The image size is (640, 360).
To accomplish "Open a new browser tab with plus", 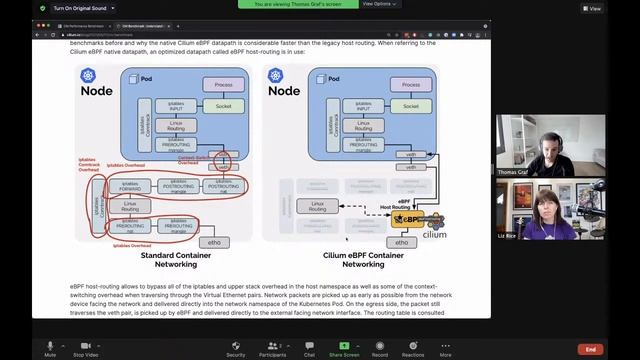I will pos(178,26).
